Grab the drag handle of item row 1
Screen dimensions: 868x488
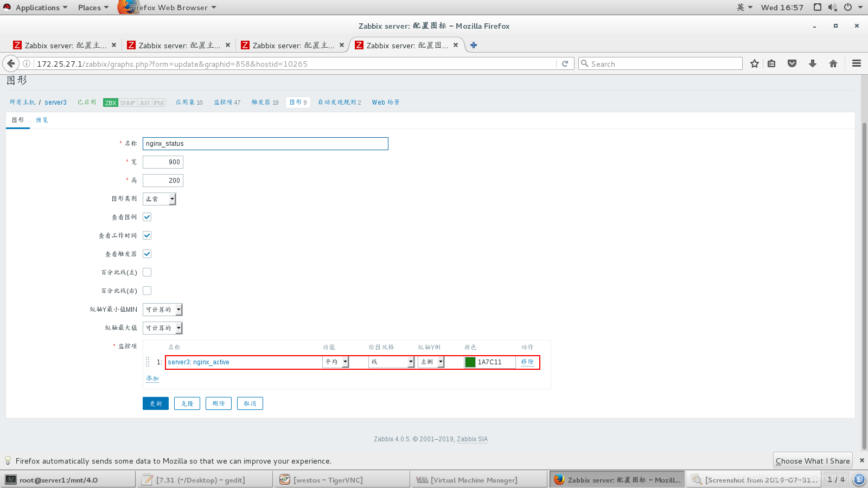pos(148,362)
